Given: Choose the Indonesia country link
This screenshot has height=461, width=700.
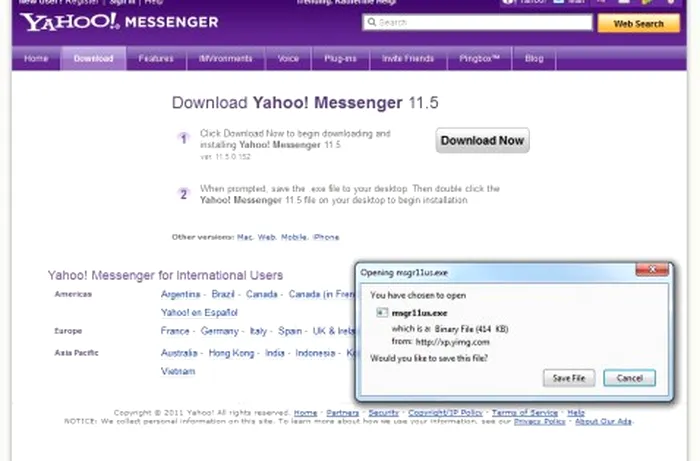Looking at the screenshot, I should tap(315, 353).
